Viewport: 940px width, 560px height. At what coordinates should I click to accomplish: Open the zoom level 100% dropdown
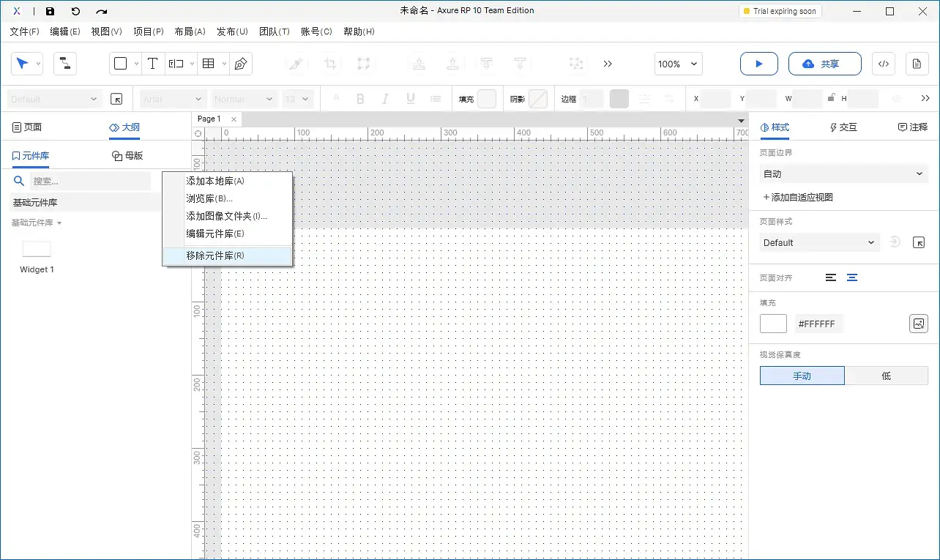[677, 64]
